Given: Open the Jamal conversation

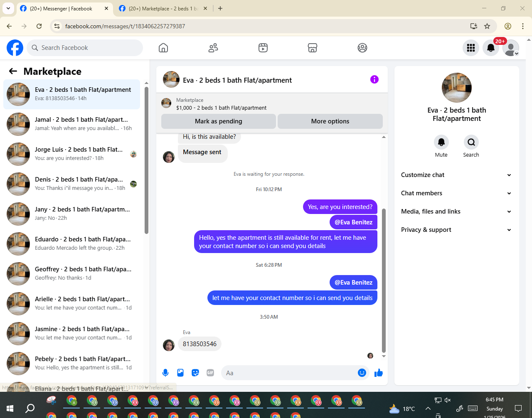Looking at the screenshot, I should point(72,124).
